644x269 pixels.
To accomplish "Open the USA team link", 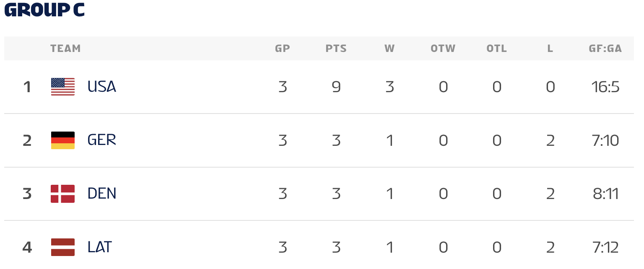I will [x=102, y=87].
